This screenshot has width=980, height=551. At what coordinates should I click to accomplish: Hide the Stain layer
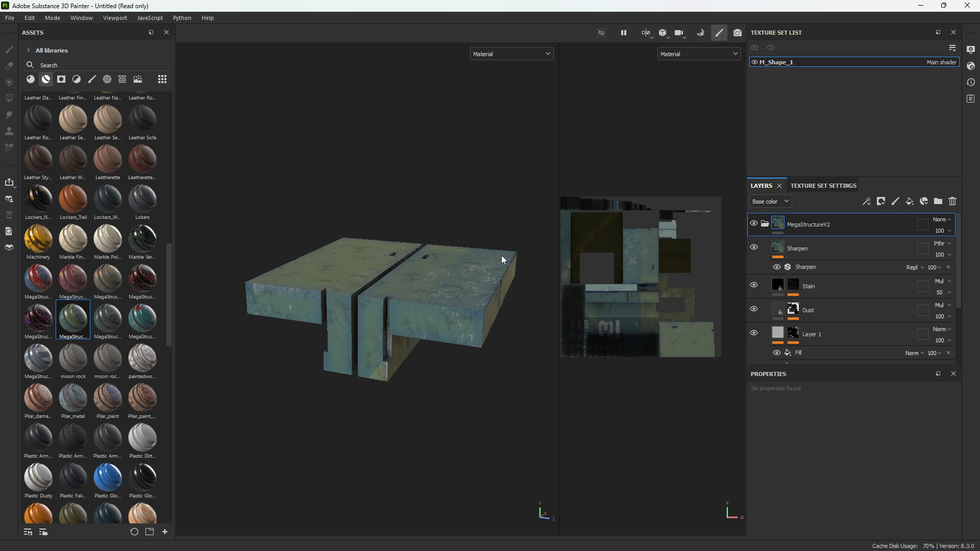point(754,285)
